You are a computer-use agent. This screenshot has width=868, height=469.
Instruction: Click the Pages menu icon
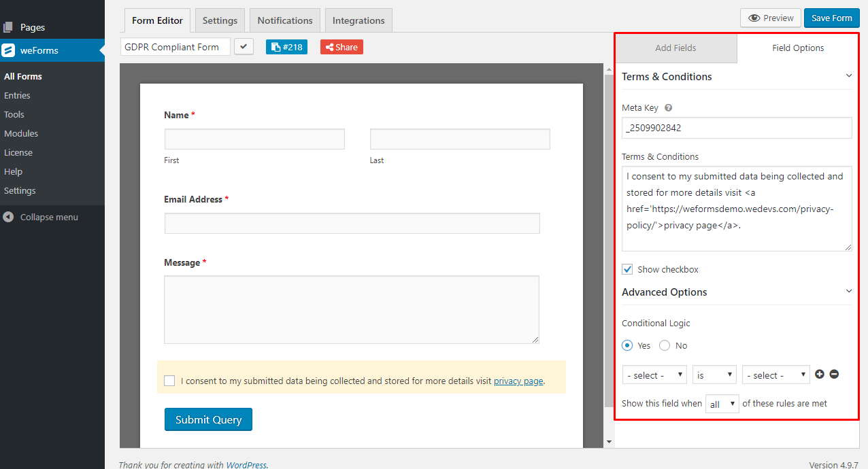pyautogui.click(x=8, y=27)
